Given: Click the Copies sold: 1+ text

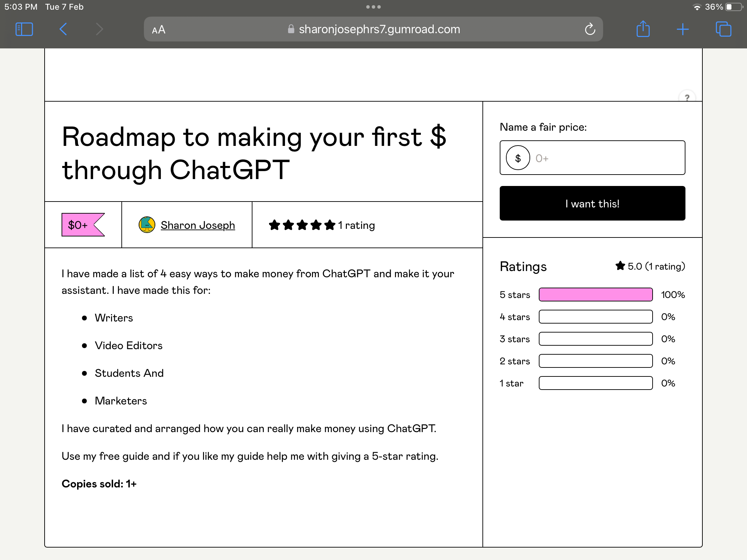Looking at the screenshot, I should [x=99, y=484].
